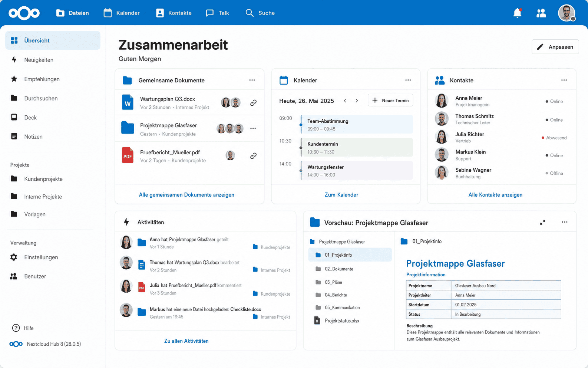Go to next day in calendar
This screenshot has height=368, width=588.
[x=357, y=101]
